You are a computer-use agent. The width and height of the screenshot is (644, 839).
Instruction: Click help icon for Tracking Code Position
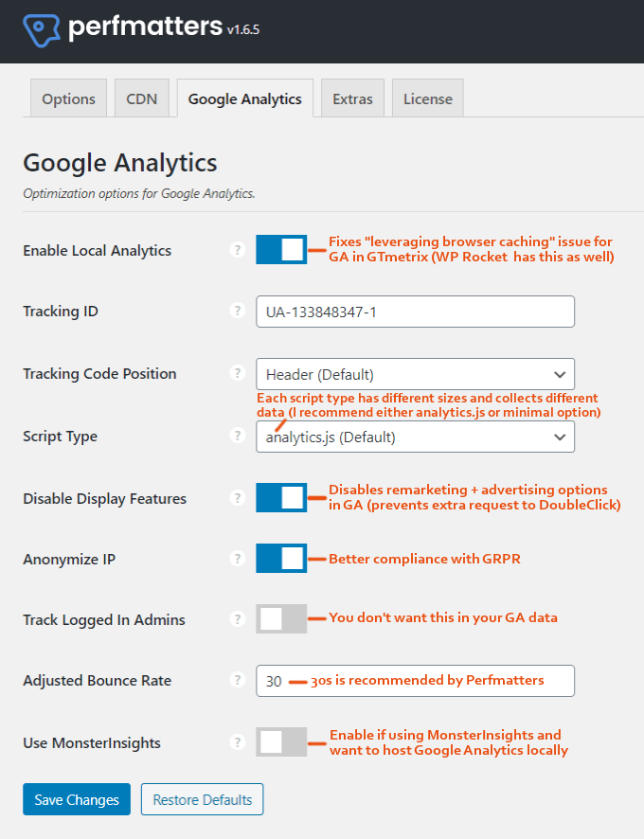click(237, 373)
